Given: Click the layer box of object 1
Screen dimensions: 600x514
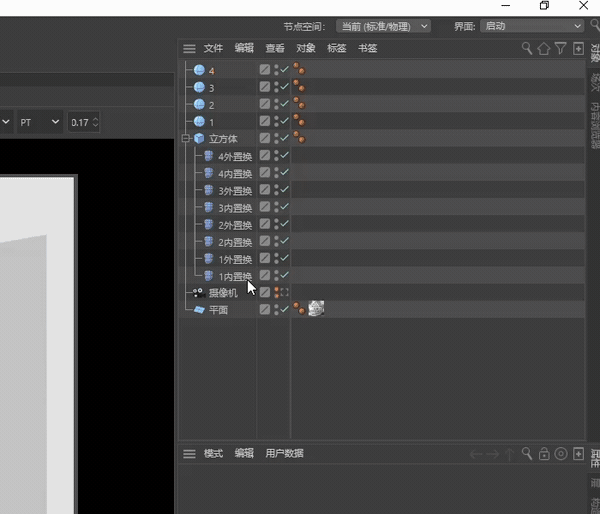Looking at the screenshot, I should coord(265,121).
